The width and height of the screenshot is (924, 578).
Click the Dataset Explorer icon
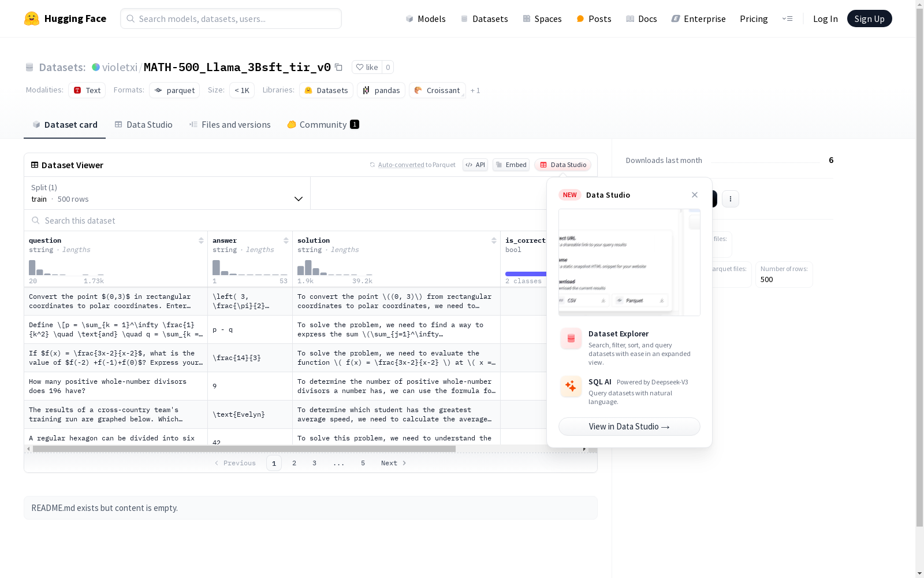(571, 339)
